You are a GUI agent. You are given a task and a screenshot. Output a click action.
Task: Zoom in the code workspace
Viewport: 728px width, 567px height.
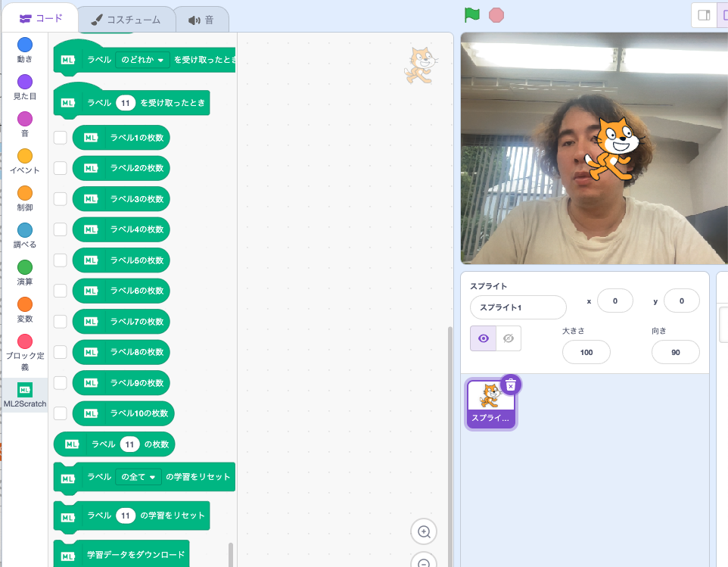424,531
